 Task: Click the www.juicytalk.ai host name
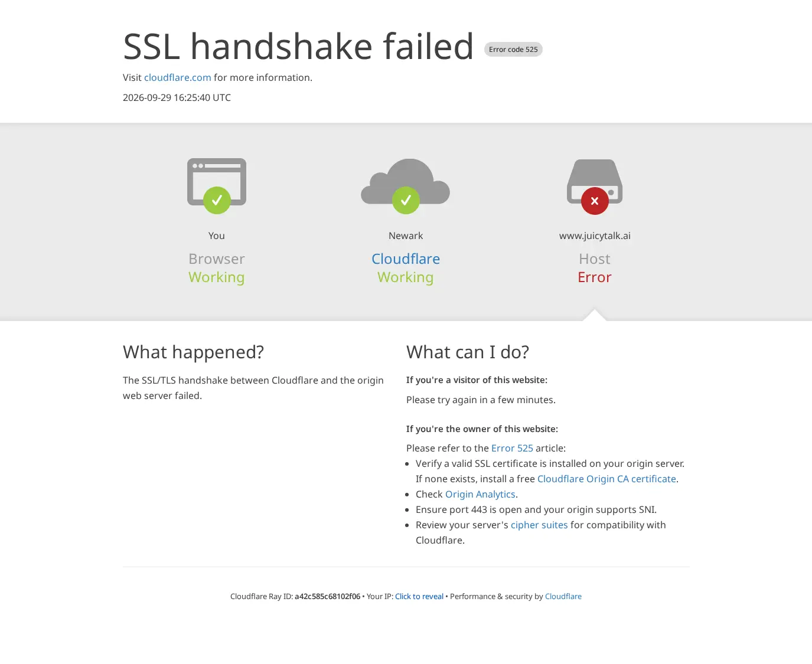pos(595,235)
